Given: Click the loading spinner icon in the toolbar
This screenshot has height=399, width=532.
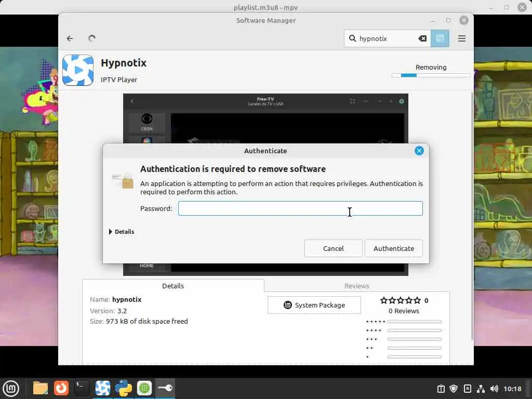Looking at the screenshot, I should [x=91, y=38].
